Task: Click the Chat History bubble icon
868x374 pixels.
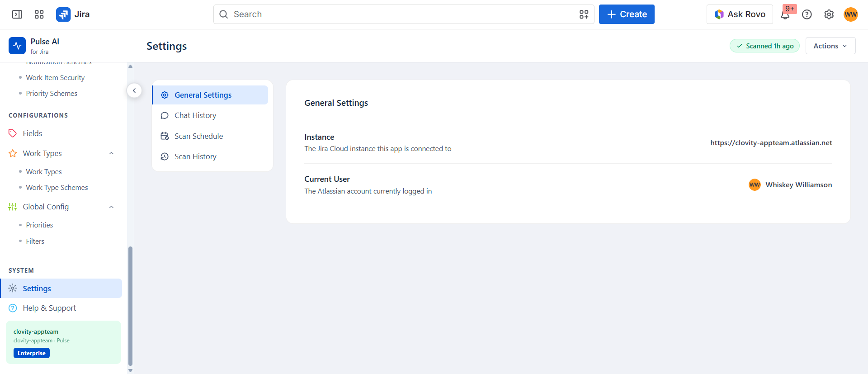Action: coord(165,115)
